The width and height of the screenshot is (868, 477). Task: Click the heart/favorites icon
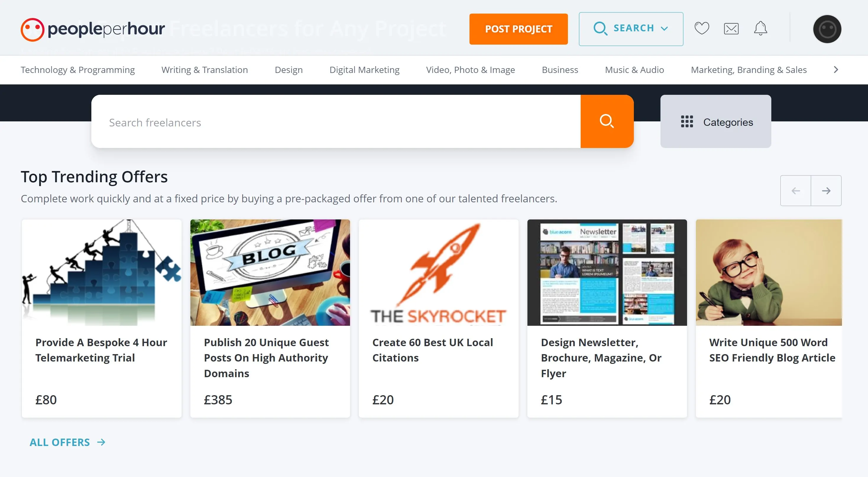tap(702, 27)
